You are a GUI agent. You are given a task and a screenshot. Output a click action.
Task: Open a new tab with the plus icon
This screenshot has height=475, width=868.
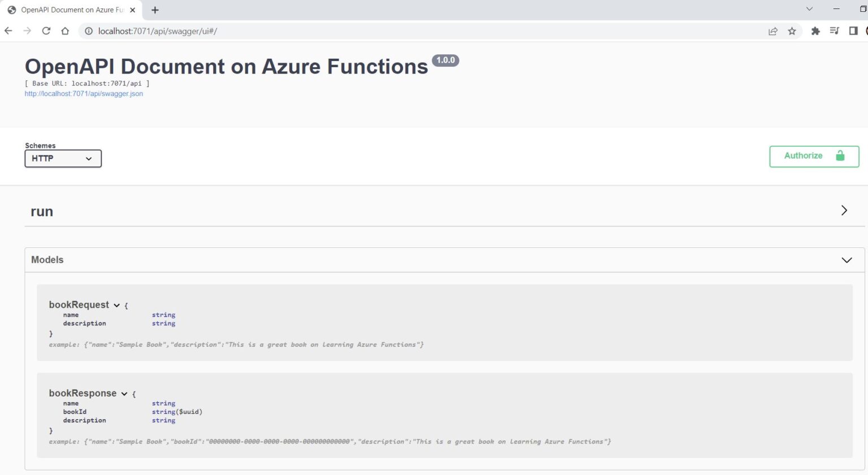click(155, 10)
